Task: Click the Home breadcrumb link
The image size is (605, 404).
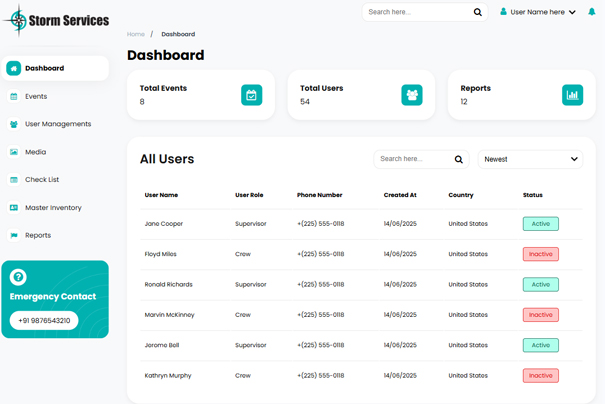Action: point(136,34)
